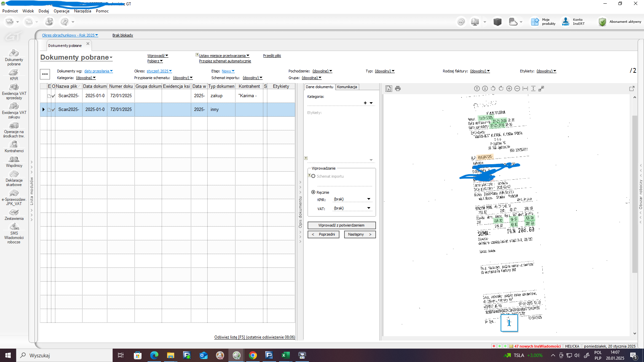
Task: Open the Kontrahenci module
Action: click(x=14, y=147)
